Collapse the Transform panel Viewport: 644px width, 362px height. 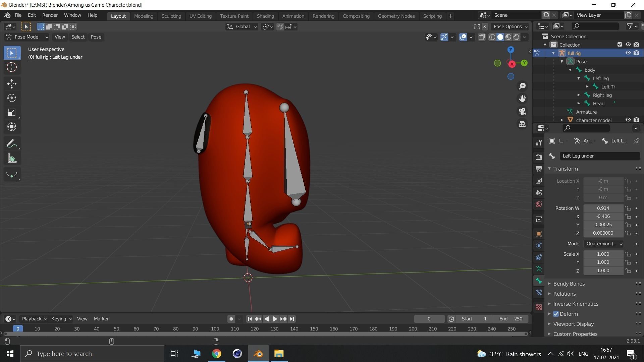pyautogui.click(x=565, y=169)
